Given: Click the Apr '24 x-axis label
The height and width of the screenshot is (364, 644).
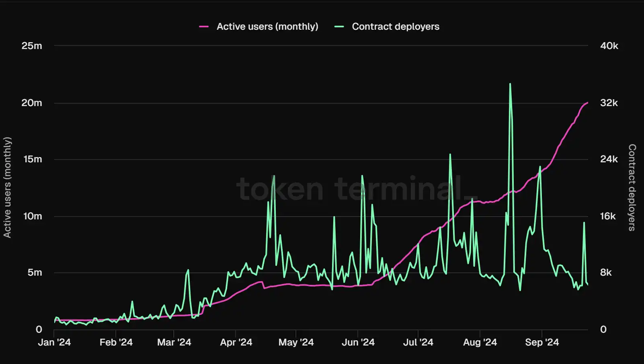Looking at the screenshot, I should (236, 342).
